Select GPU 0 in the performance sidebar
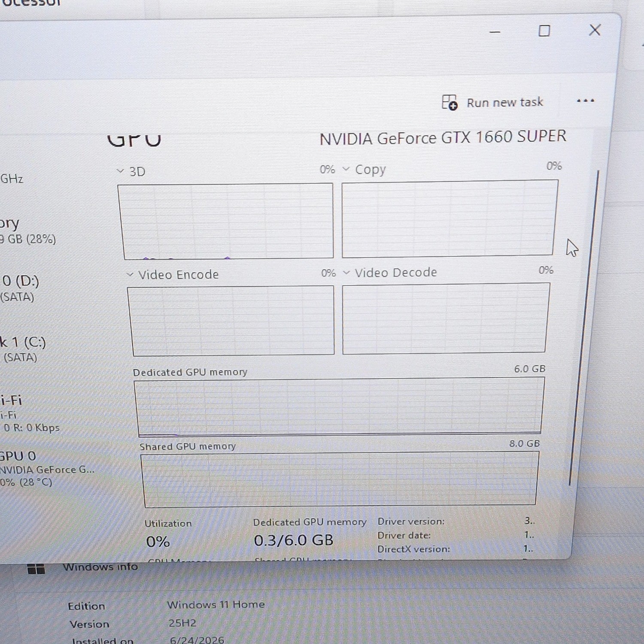This screenshot has width=644, height=644. 47,469
